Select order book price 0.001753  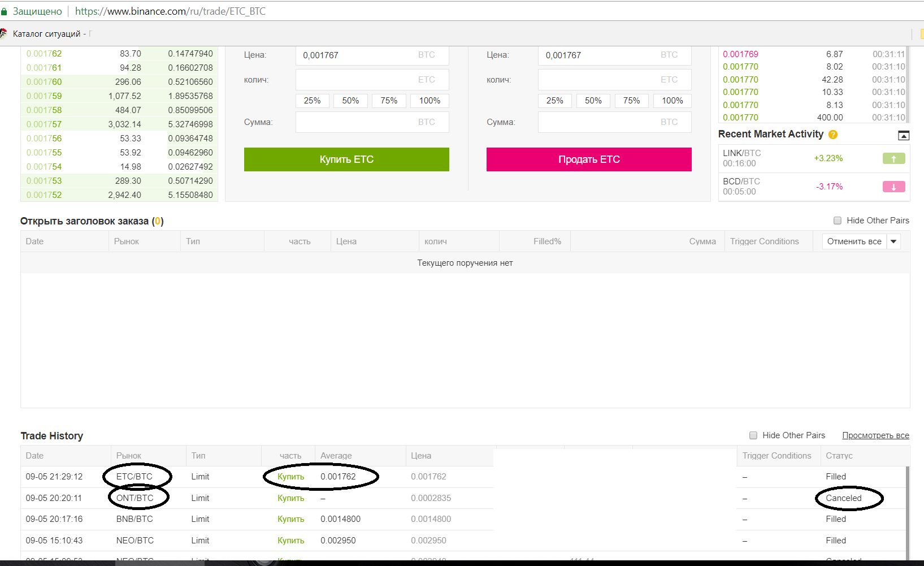(x=44, y=181)
